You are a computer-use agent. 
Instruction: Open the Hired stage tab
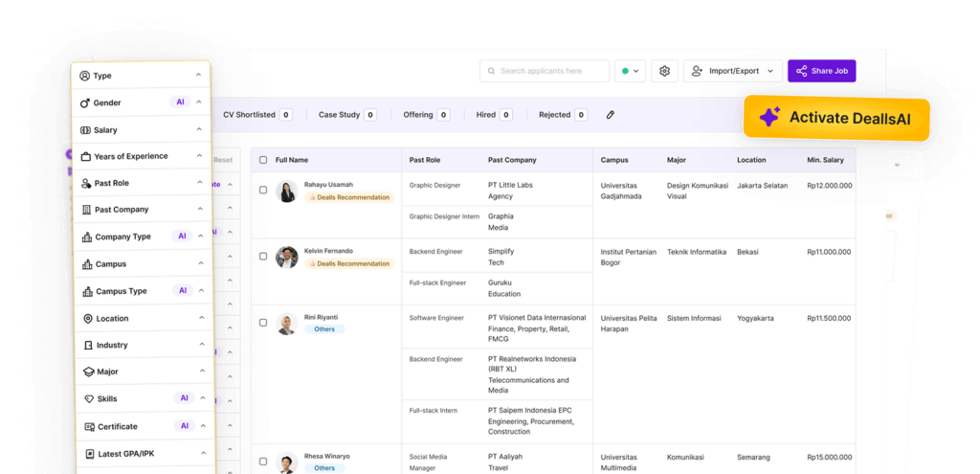pyautogui.click(x=493, y=115)
